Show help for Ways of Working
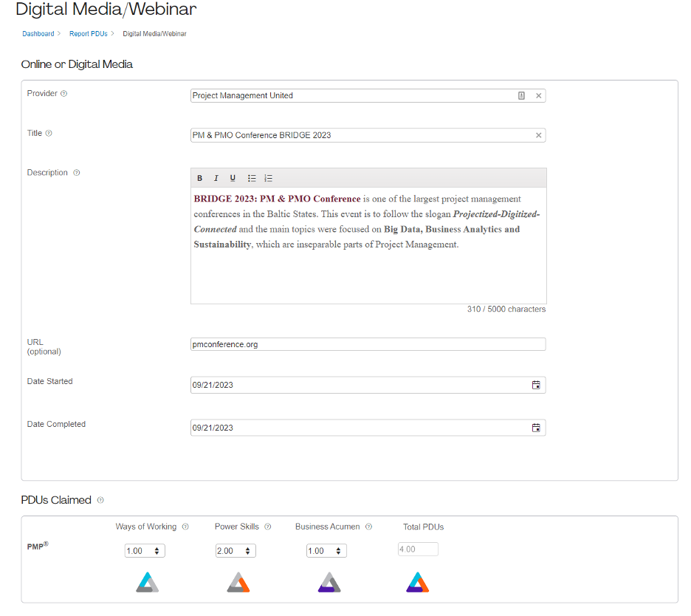The image size is (691, 616). 185,527
